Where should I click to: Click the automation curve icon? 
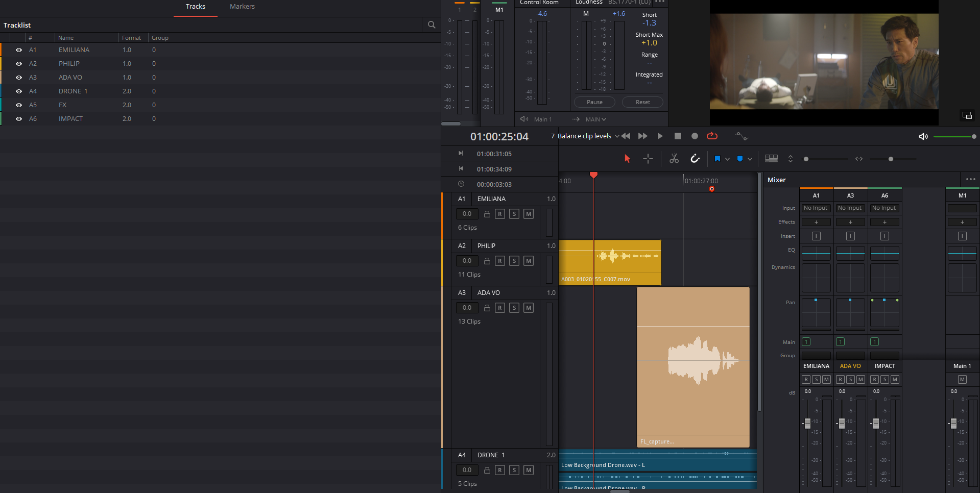click(x=741, y=136)
